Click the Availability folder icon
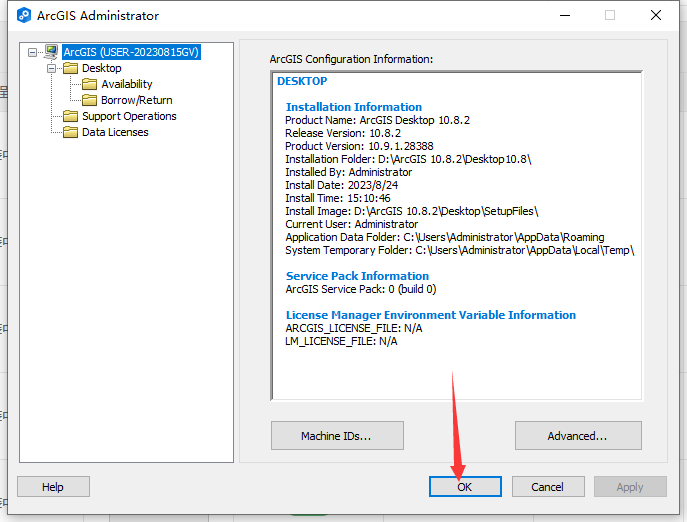Screen dimensions: 687x522 pyautogui.click(x=89, y=84)
